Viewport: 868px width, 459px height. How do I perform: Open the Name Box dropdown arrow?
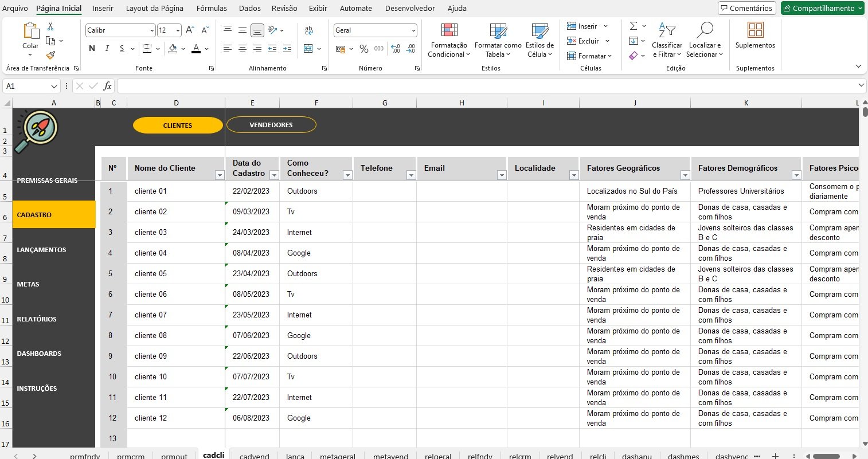pyautogui.click(x=54, y=86)
